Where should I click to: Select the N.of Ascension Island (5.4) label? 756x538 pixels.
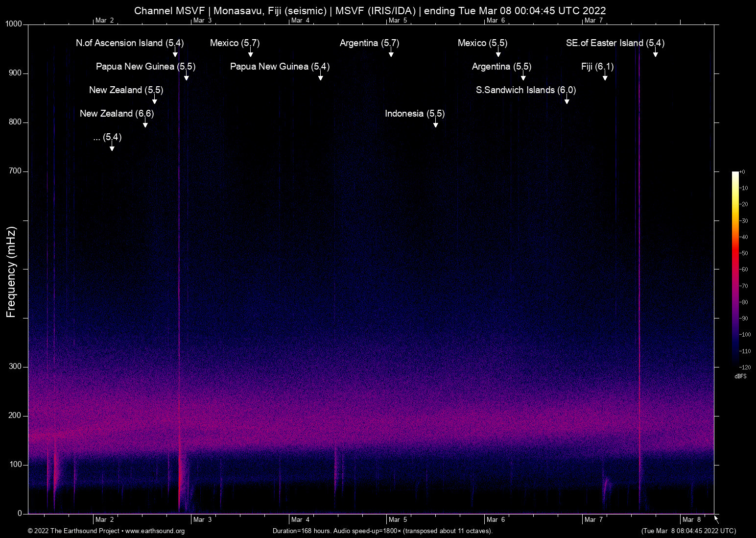(x=130, y=43)
